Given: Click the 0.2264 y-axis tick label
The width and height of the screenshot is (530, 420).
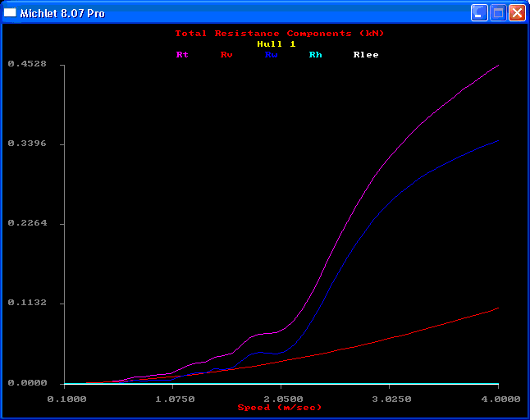Looking at the screenshot, I should pos(26,223).
